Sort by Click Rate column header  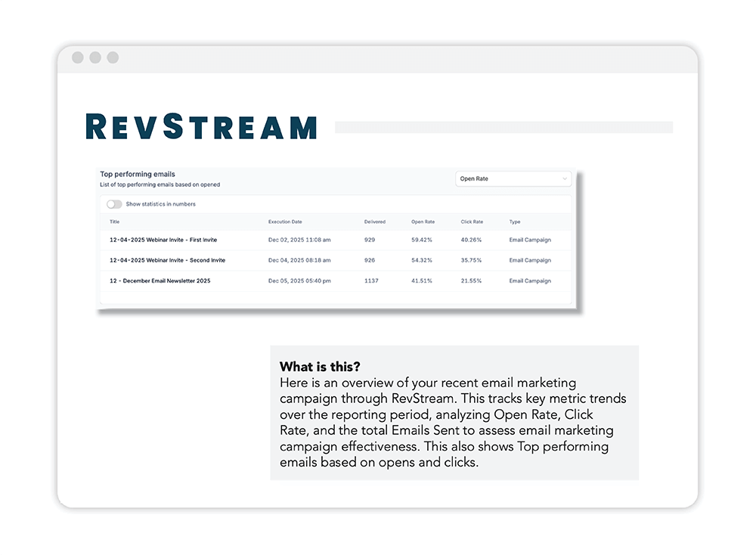(x=473, y=222)
